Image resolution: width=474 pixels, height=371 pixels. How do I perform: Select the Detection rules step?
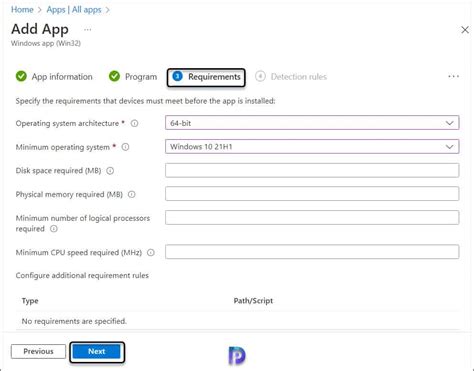[291, 77]
